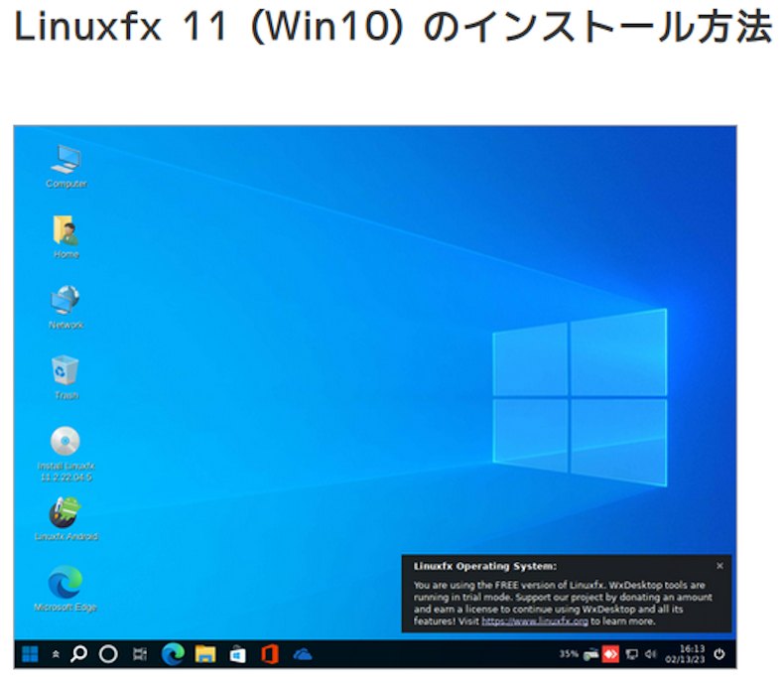The height and width of the screenshot is (687, 784).
Task: Open the OneDrive cloud icon on the taskbar
Action: 302,654
